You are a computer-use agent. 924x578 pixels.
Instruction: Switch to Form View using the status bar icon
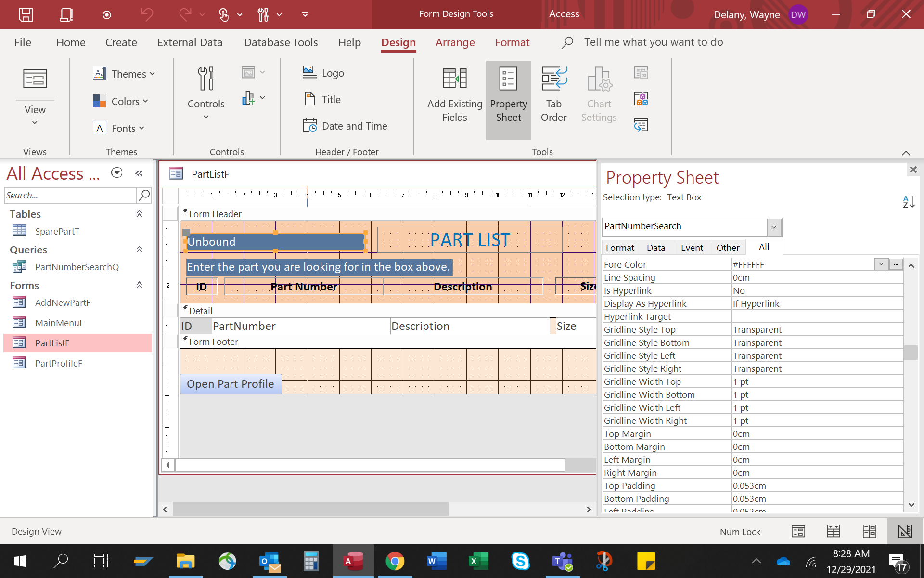(798, 531)
